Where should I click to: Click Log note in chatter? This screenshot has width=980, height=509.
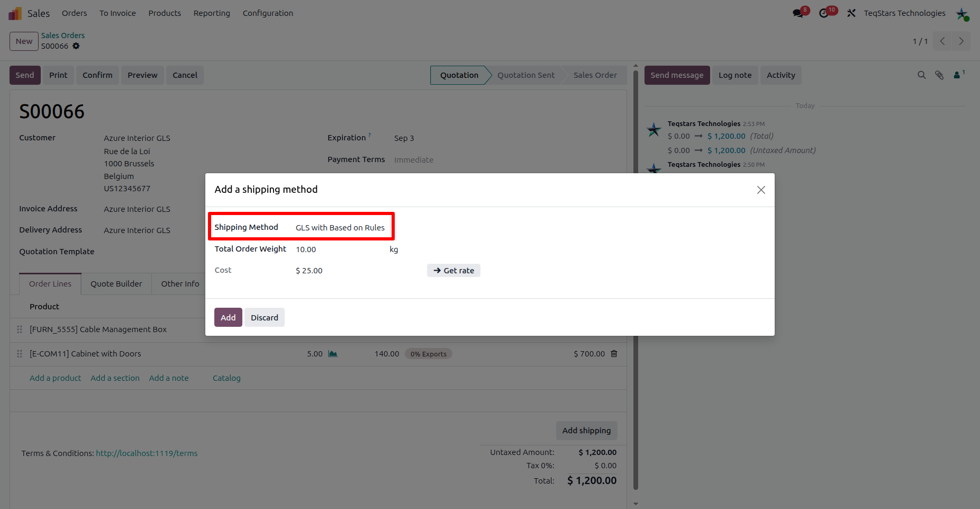tap(735, 75)
